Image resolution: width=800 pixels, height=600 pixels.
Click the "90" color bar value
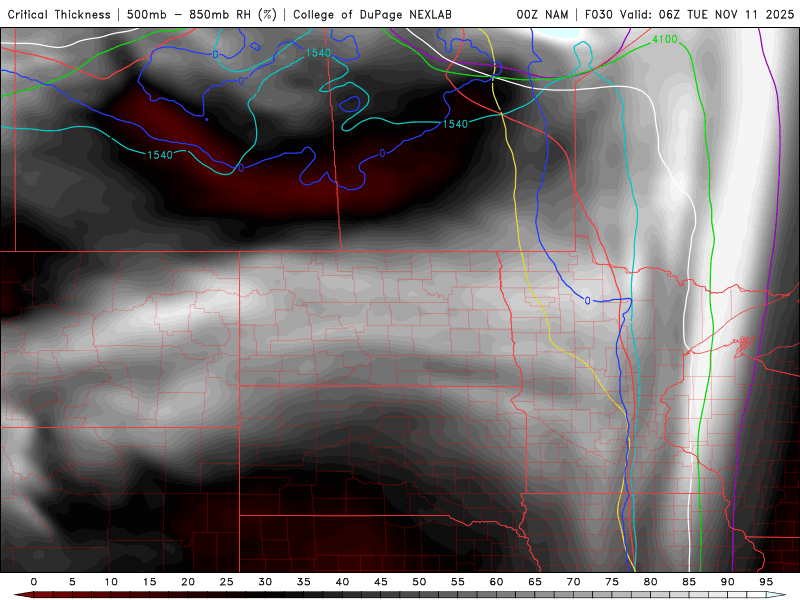point(728,582)
